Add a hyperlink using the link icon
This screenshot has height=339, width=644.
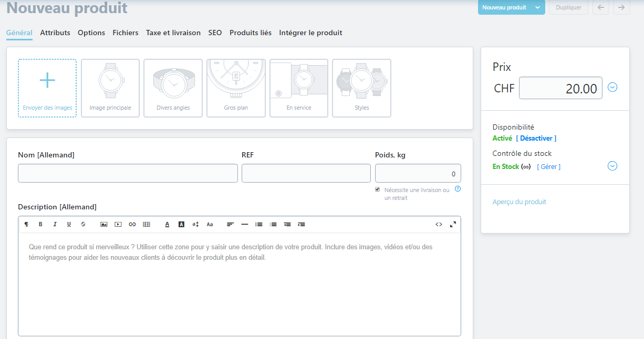click(132, 224)
